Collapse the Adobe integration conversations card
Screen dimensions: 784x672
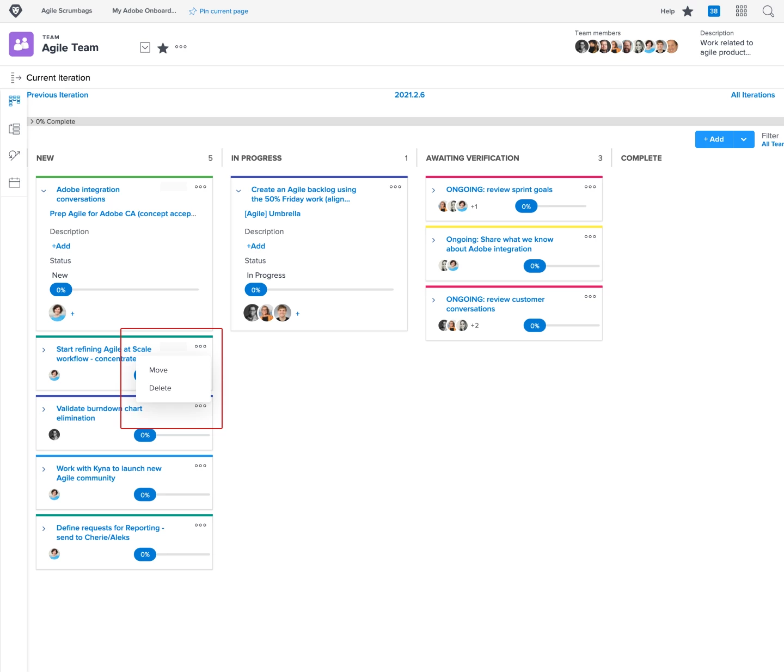[44, 191]
